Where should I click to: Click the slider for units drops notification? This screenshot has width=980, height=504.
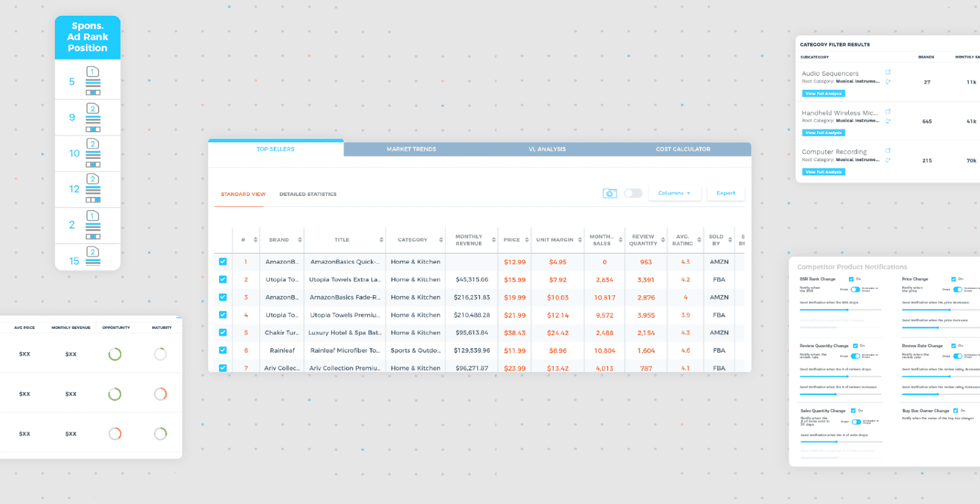pyautogui.click(x=842, y=442)
